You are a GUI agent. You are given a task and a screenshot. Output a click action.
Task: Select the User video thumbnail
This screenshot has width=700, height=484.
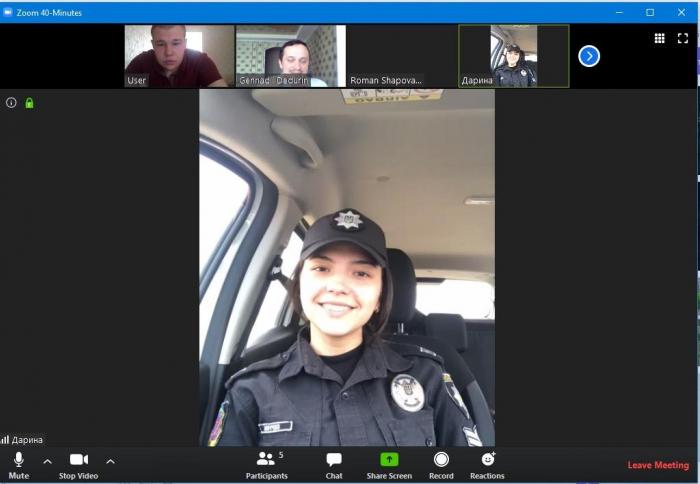click(x=179, y=56)
